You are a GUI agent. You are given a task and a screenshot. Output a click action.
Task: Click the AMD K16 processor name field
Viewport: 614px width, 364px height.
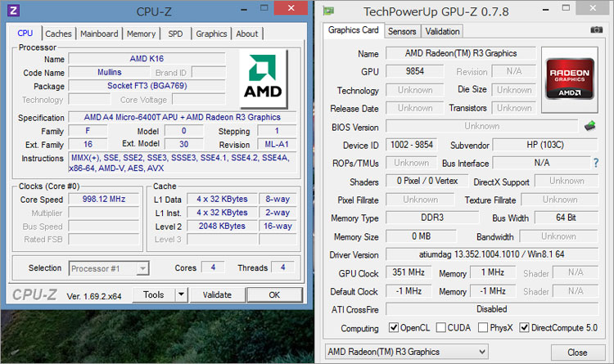147,59
